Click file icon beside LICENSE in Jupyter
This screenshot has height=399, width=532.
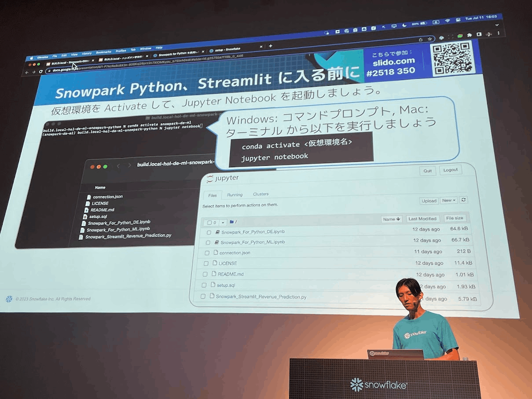tap(215, 263)
